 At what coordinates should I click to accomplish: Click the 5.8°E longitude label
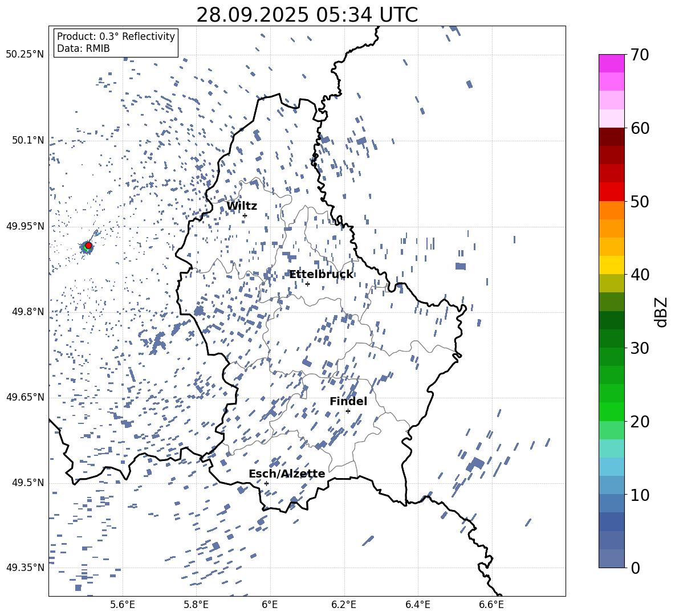[x=196, y=605]
